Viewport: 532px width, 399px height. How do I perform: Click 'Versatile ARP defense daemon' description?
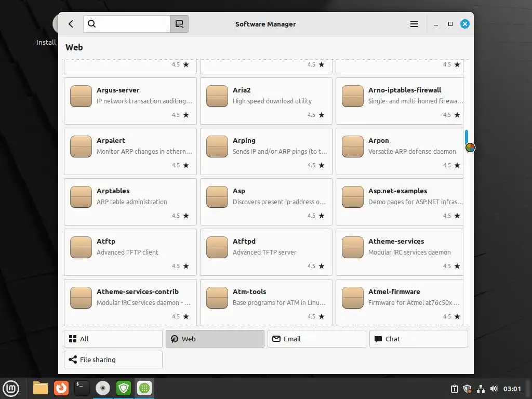pos(412,151)
